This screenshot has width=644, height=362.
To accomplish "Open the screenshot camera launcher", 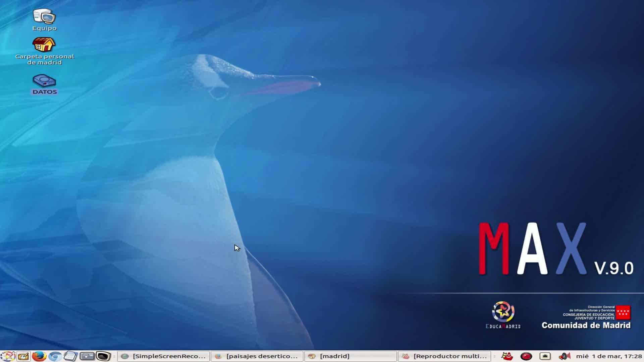I will (x=87, y=356).
